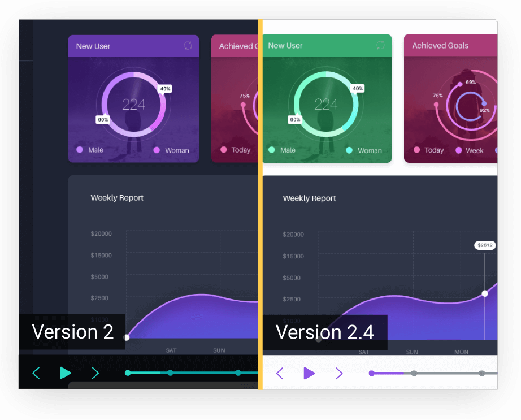
Task: Click $2500 axis label in Version 2.4 chart
Action: pos(292,299)
